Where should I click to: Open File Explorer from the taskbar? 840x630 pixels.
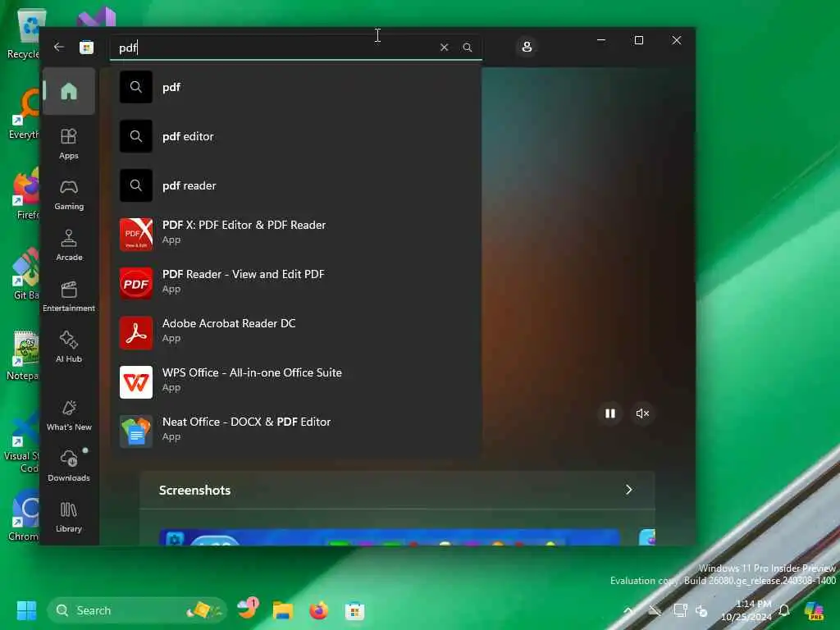point(283,610)
